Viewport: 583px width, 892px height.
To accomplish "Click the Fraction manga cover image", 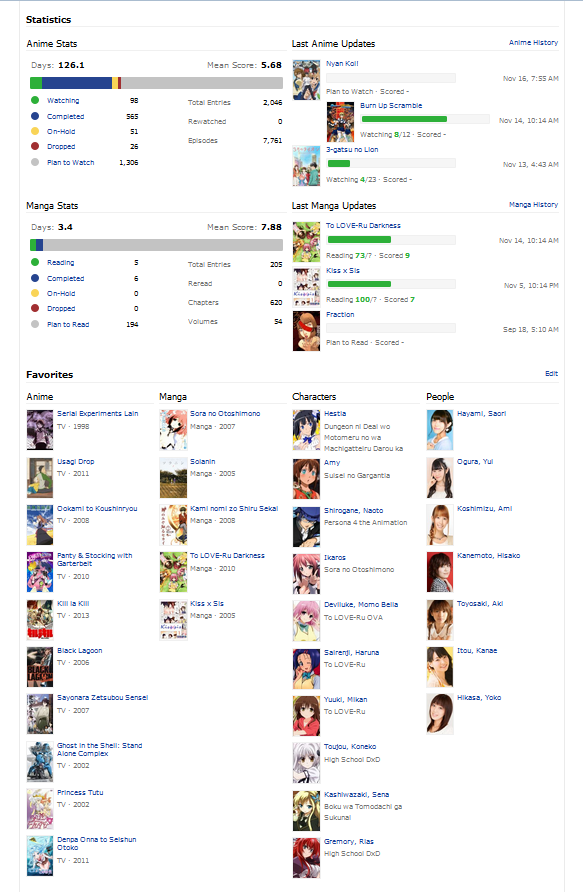I will coord(306,331).
